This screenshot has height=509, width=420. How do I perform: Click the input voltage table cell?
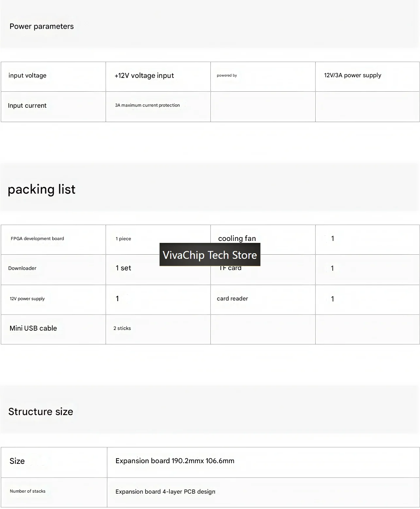coord(53,77)
